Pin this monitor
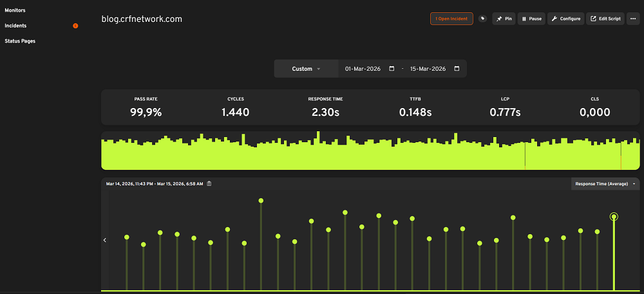Viewport: 644px width, 294px height. point(504,19)
